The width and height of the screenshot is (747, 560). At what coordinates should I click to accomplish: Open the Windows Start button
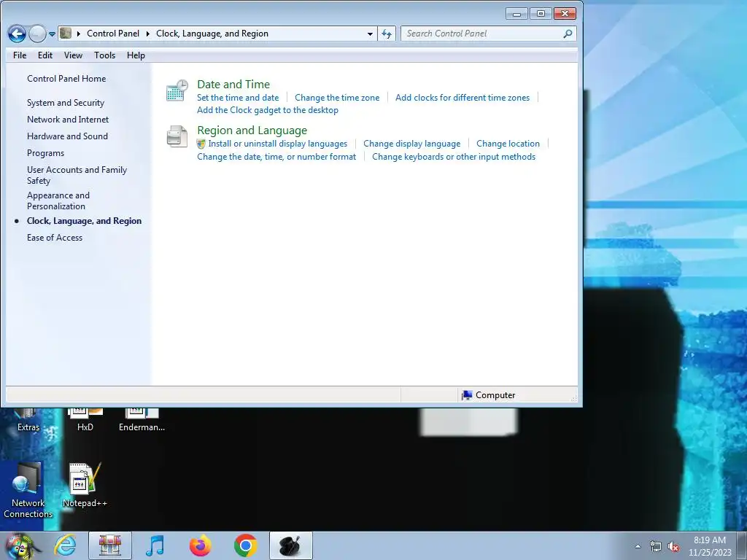pos(20,545)
